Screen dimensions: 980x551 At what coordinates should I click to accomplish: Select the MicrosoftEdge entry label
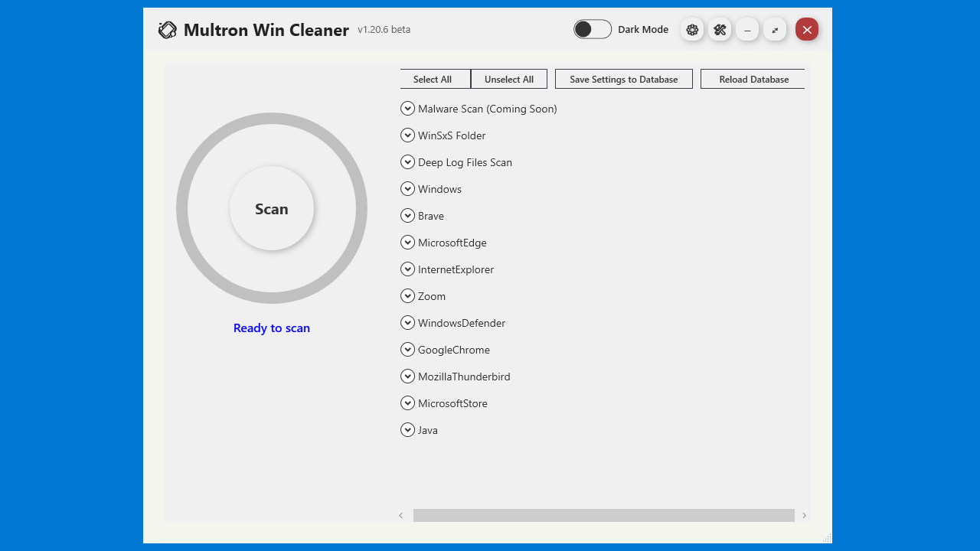click(x=452, y=243)
